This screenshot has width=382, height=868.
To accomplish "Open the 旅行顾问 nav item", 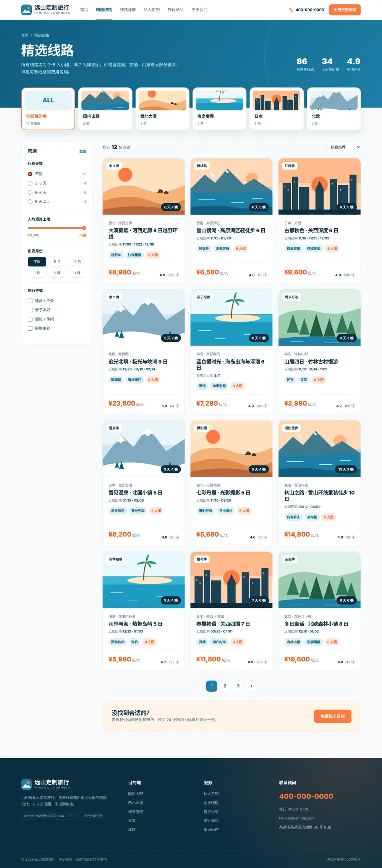I will click(x=175, y=10).
